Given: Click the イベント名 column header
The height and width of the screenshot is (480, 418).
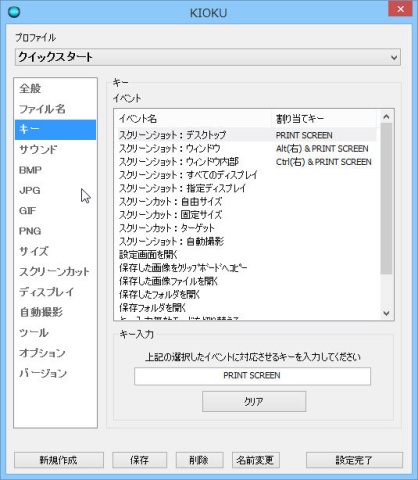Looking at the screenshot, I should [194, 118].
